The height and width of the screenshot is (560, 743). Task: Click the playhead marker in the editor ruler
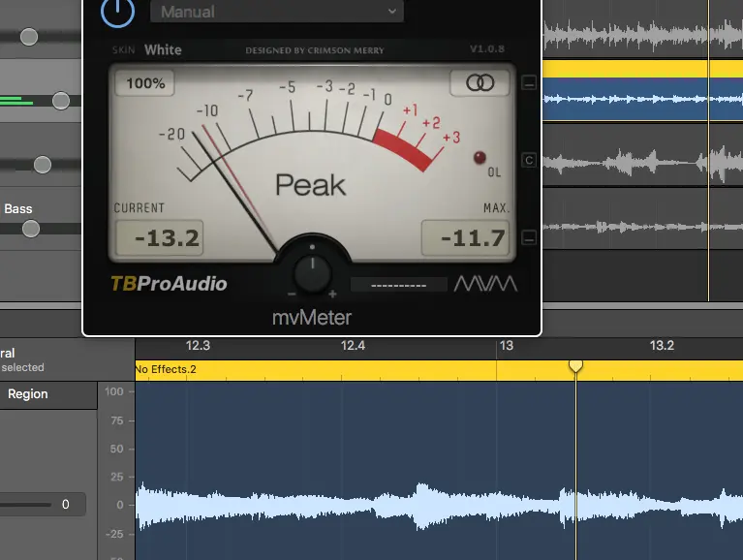(575, 365)
